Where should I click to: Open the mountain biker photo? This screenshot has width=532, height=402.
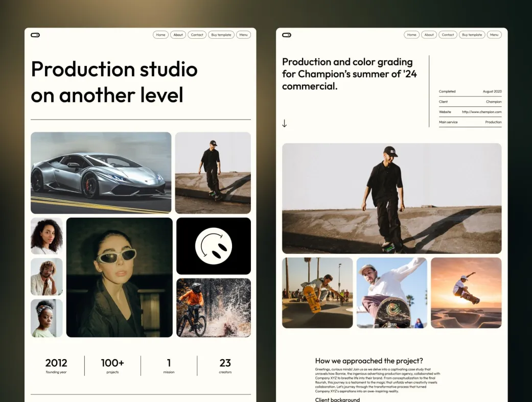point(214,308)
